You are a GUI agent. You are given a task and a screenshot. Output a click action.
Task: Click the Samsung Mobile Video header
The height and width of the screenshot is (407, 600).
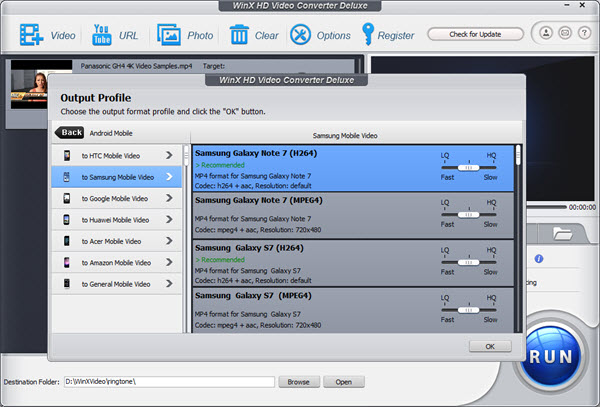coord(345,135)
